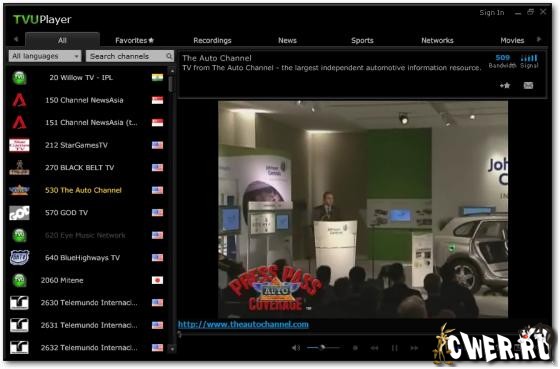The image size is (560, 369).
Task: Click the GOD TV logo icon
Action: click(19, 213)
